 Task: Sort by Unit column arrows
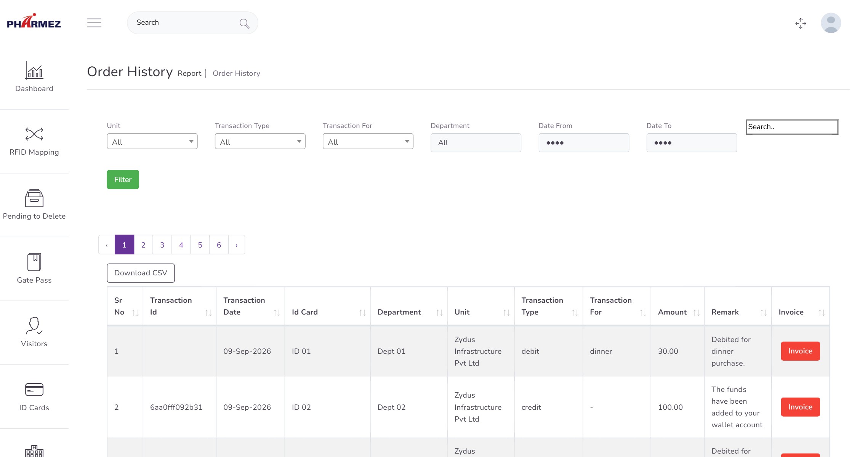506,313
